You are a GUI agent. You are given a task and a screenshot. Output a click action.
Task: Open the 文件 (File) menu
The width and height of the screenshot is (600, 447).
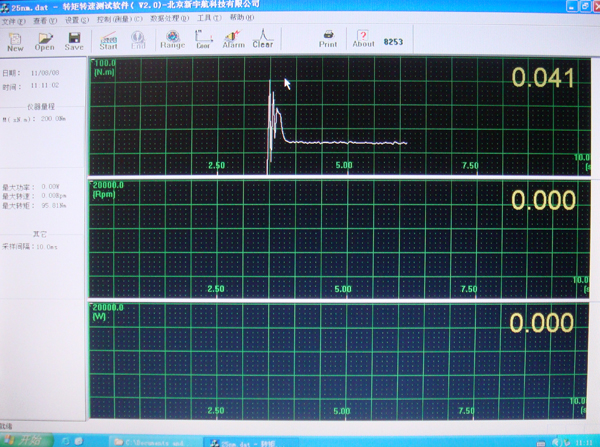pos(13,19)
